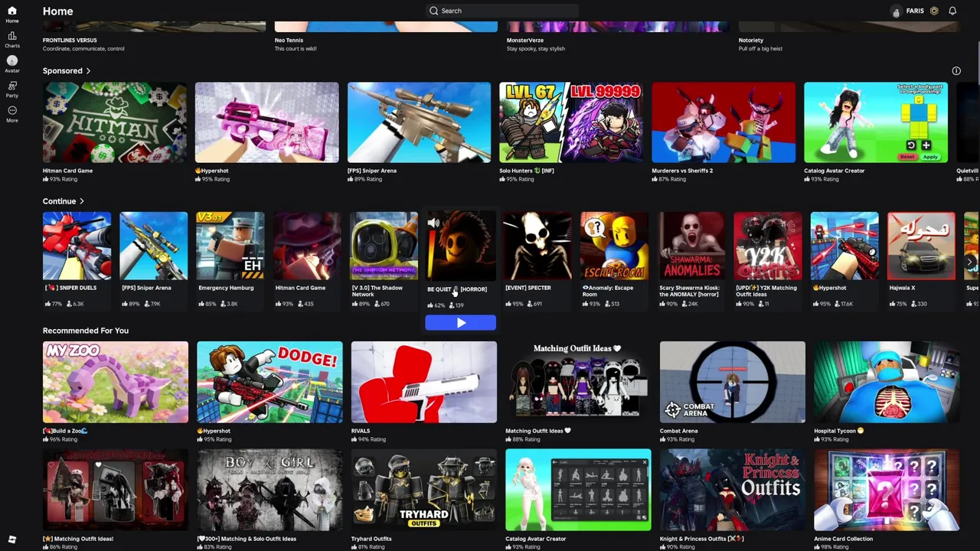Screen dimensions: 980x551
Task: Open the FARIS profile avatar
Action: pos(896,11)
